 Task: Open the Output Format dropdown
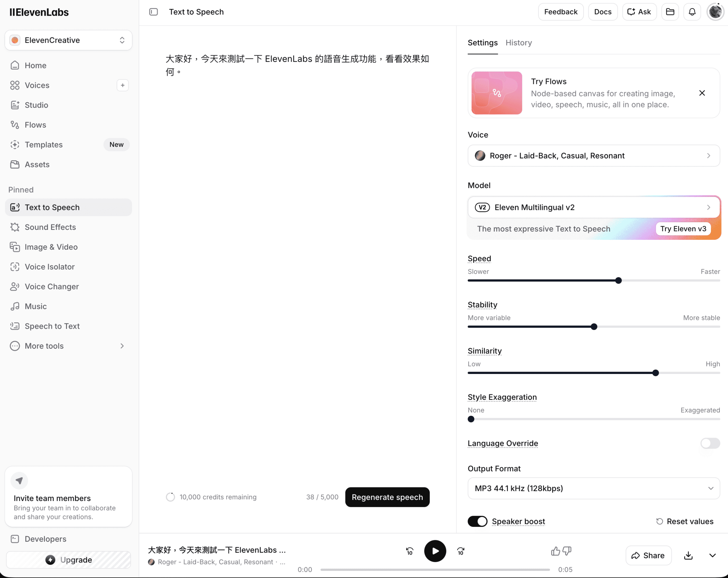point(593,488)
